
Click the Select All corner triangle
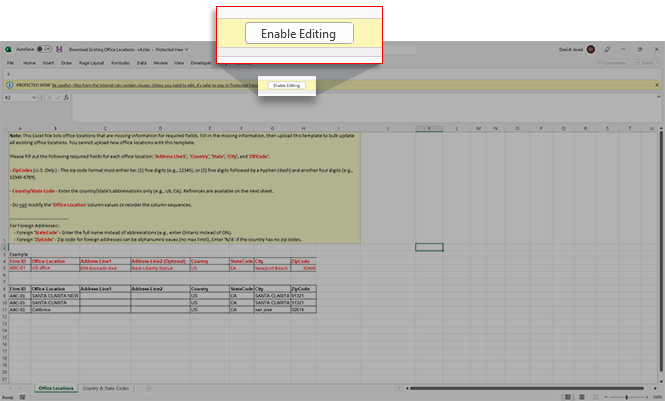point(5,128)
